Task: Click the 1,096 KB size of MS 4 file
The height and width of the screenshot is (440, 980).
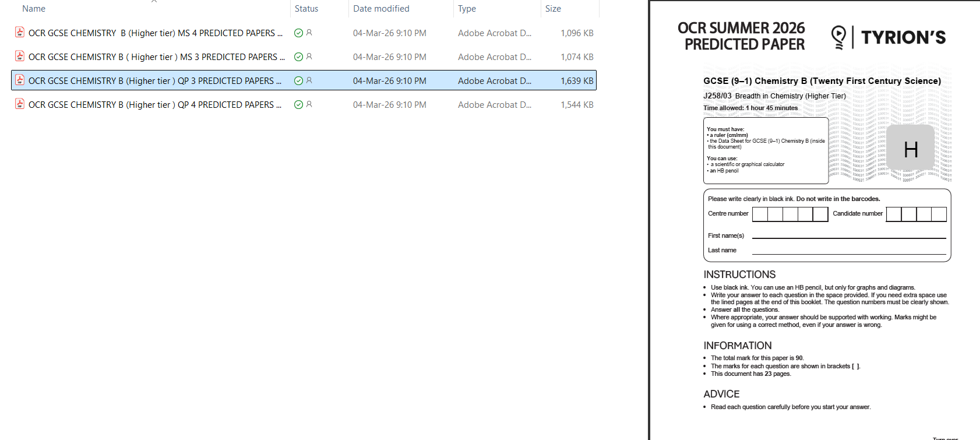Action: coord(577,33)
